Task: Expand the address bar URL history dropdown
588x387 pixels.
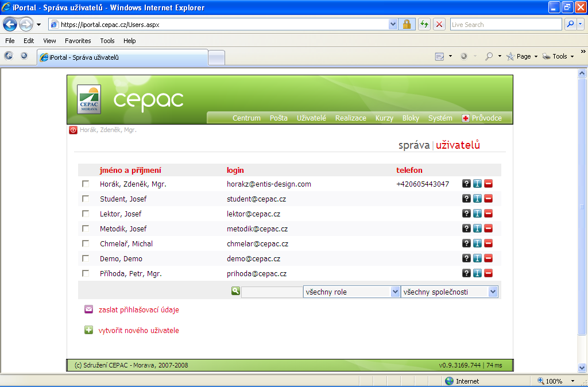Action: pos(393,24)
